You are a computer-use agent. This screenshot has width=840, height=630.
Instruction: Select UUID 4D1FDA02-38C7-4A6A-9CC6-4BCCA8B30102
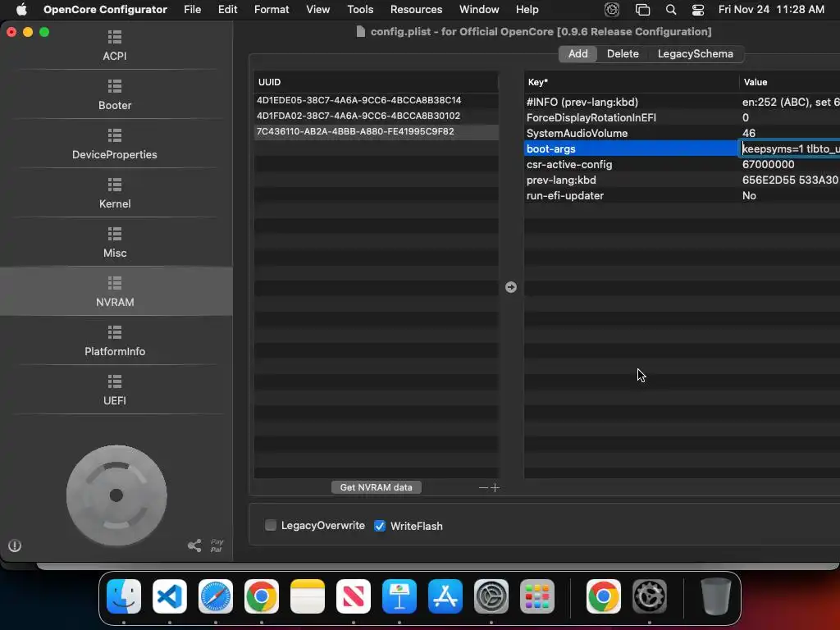pos(376,116)
